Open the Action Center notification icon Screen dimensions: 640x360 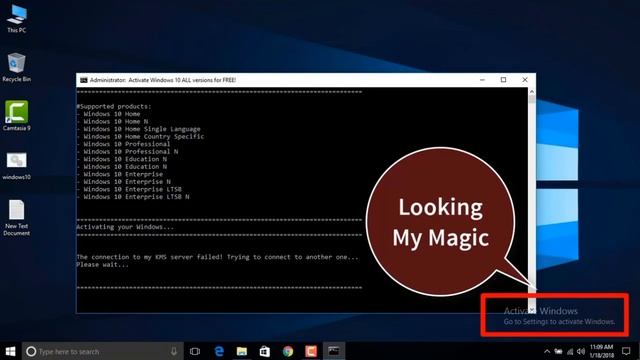[626, 351]
